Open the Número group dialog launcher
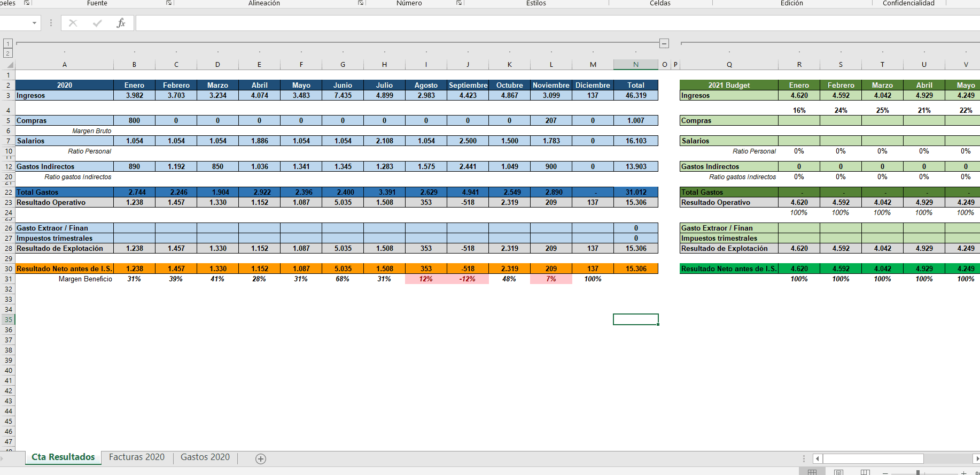Viewport: 980px width, 475px height. (459, 3)
